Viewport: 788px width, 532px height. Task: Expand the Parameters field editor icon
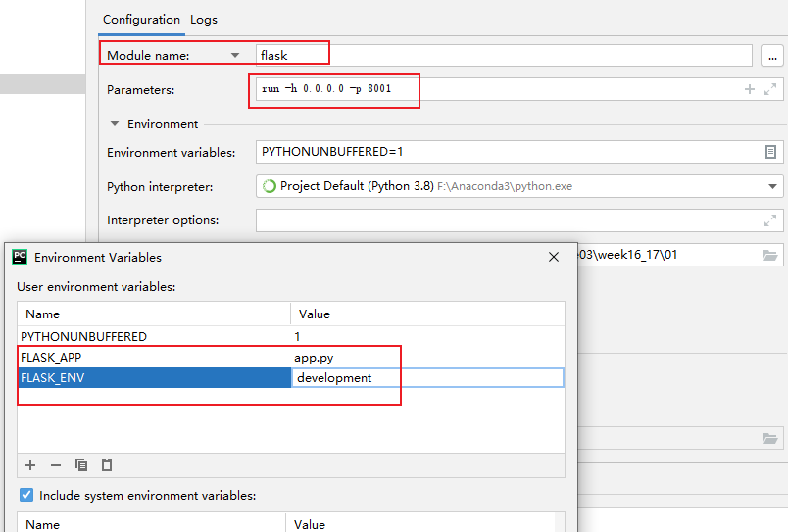(770, 89)
